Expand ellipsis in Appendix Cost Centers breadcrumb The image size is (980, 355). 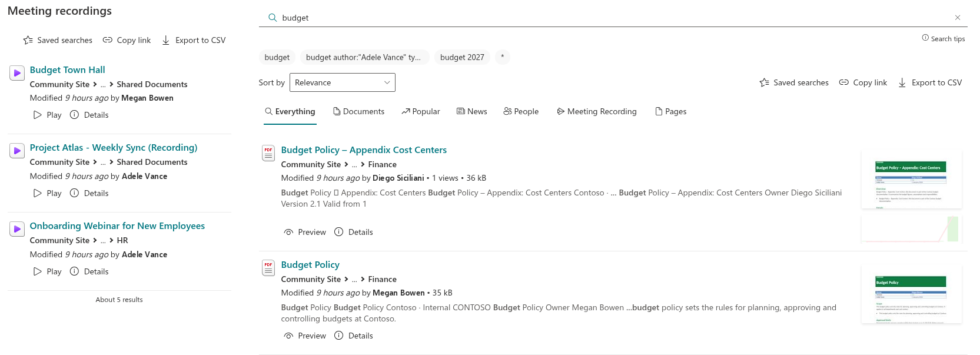354,165
